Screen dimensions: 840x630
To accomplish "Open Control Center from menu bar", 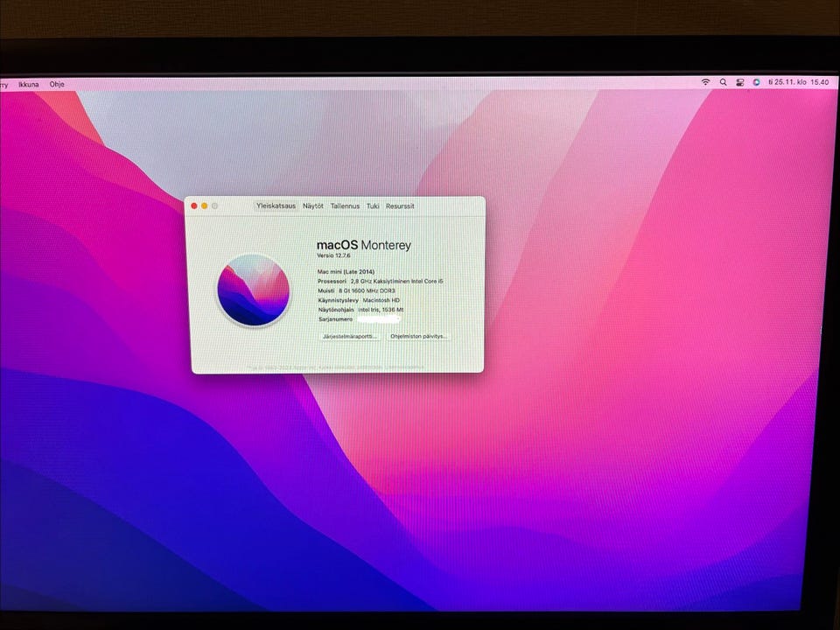I will click(x=740, y=82).
